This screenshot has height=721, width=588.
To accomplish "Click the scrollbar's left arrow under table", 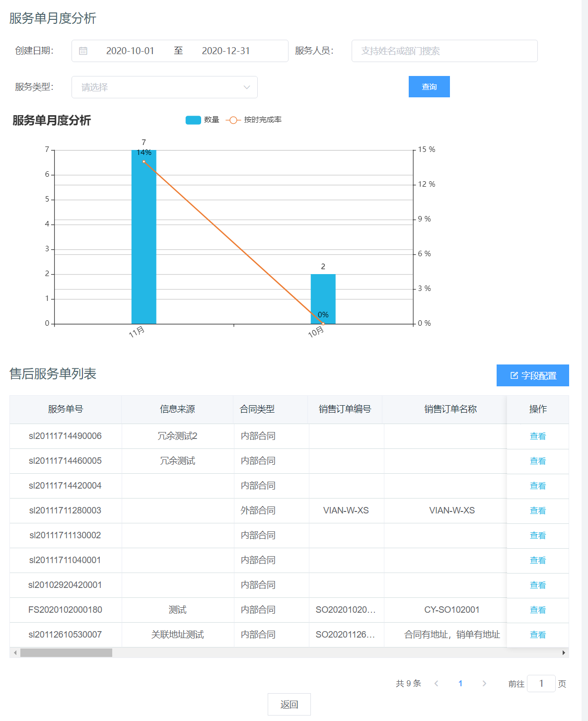I will point(15,652).
